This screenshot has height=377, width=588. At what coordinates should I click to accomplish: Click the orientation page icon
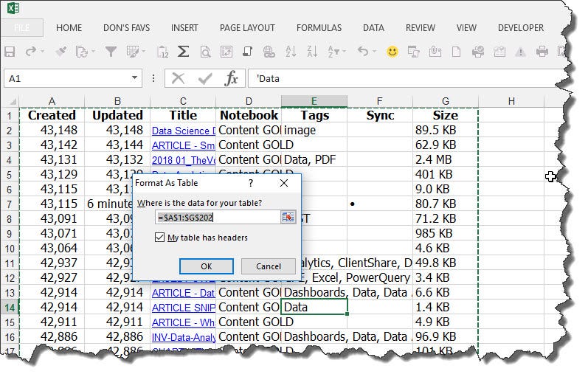point(247,51)
